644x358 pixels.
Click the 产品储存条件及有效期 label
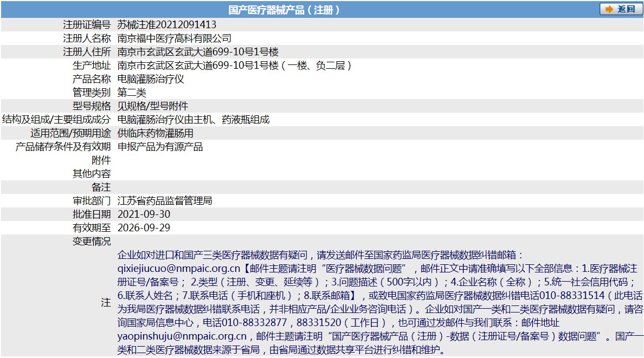(x=63, y=147)
